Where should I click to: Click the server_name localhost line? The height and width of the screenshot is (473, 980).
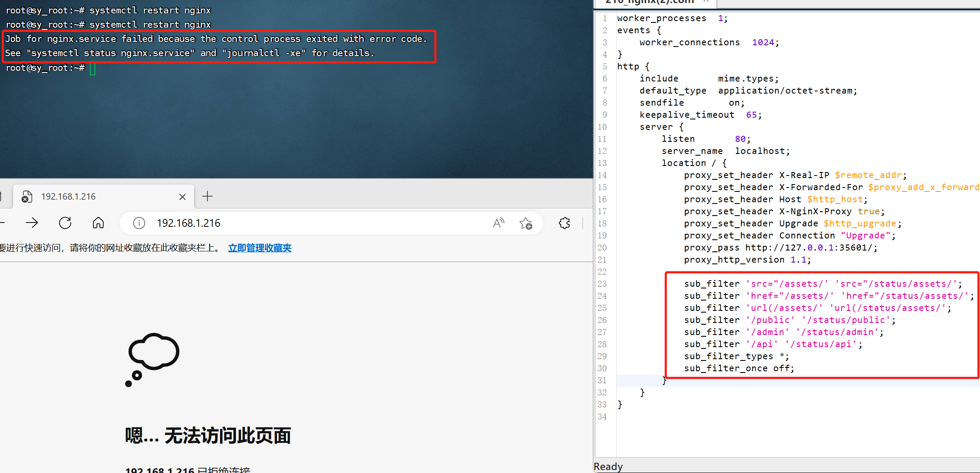point(726,151)
